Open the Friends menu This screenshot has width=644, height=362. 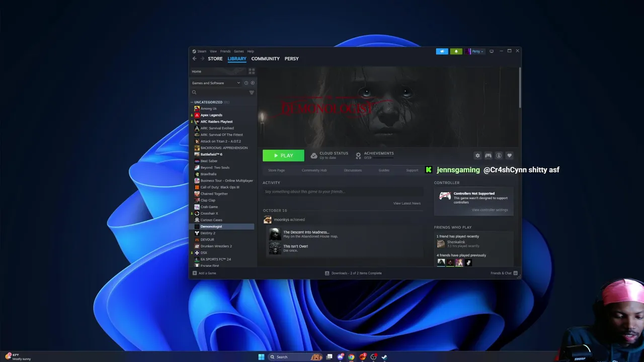pyautogui.click(x=225, y=51)
